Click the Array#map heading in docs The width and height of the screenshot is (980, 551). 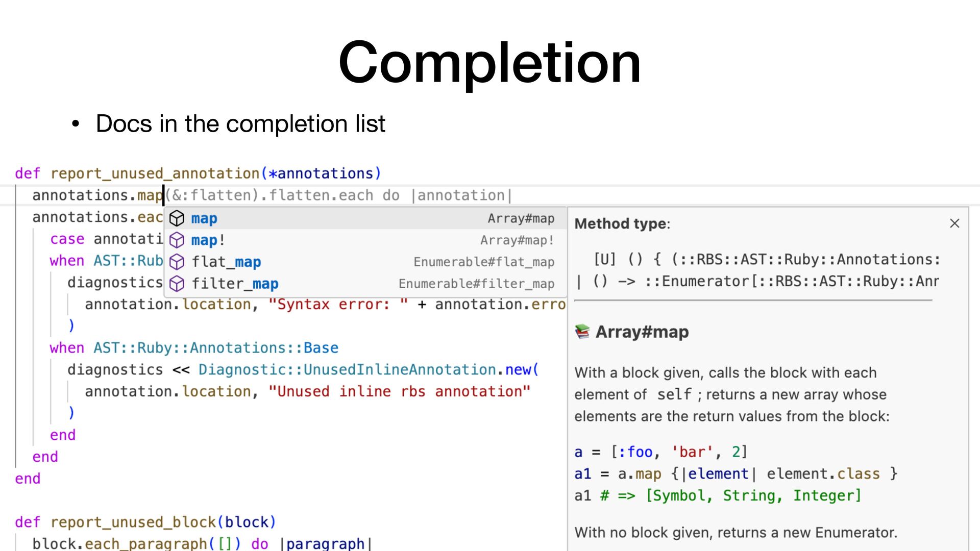coord(642,332)
